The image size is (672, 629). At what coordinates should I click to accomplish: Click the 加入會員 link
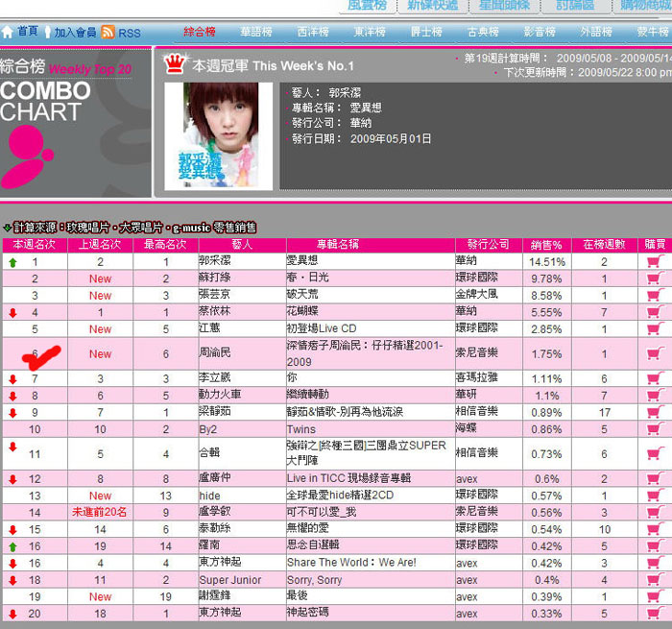(x=75, y=32)
